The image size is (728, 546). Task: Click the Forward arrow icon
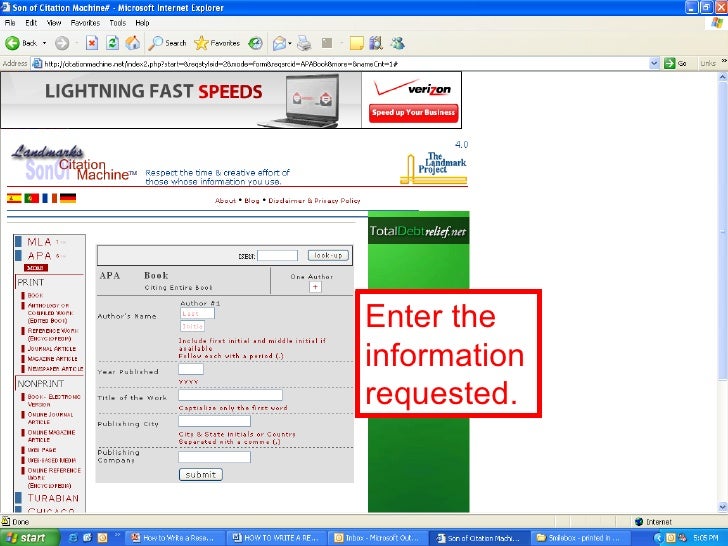click(x=62, y=43)
